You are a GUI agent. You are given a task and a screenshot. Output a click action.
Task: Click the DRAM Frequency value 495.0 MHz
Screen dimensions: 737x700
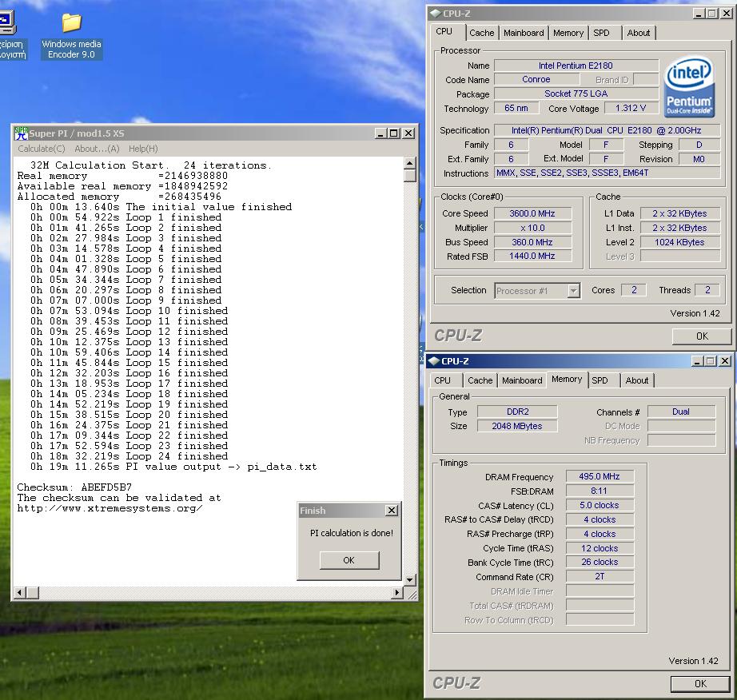pos(600,476)
